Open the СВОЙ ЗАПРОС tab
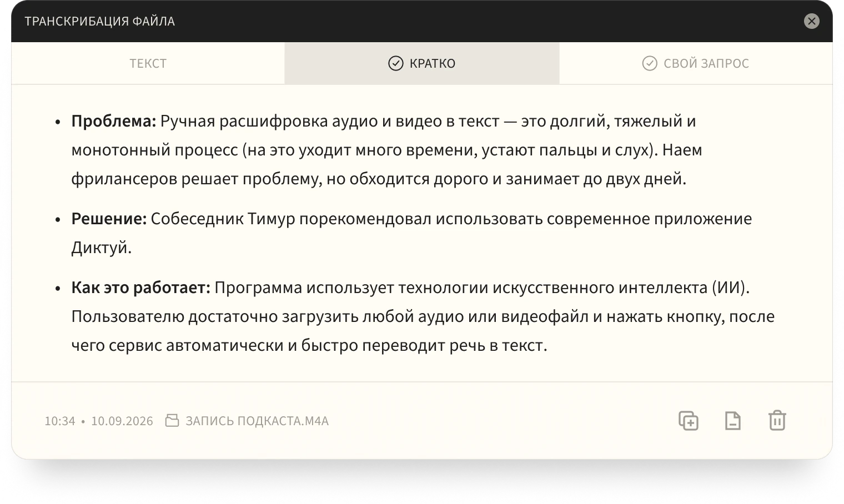844x504 pixels. point(696,63)
